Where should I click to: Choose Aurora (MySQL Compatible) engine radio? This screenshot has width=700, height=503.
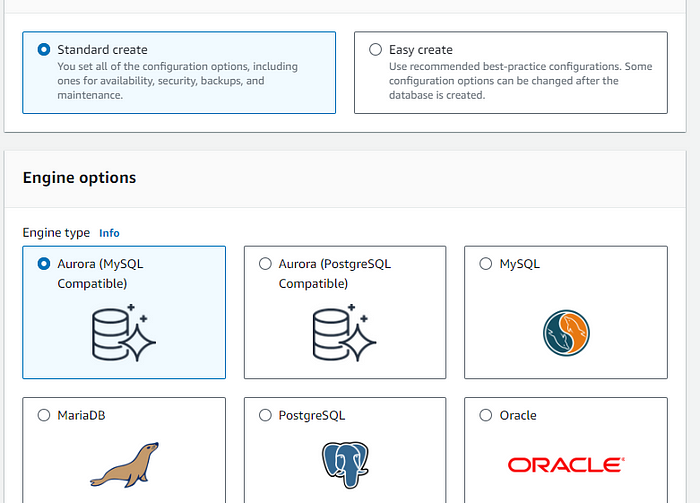click(x=44, y=264)
